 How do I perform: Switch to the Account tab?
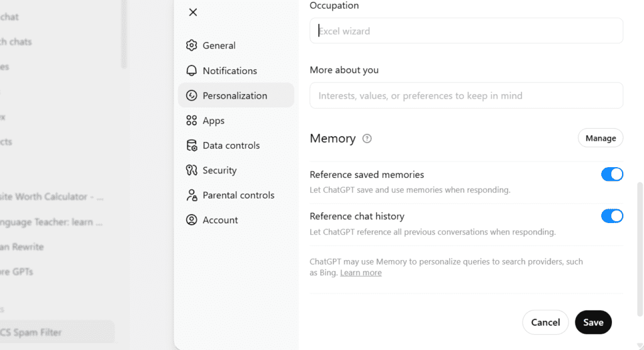point(236,220)
